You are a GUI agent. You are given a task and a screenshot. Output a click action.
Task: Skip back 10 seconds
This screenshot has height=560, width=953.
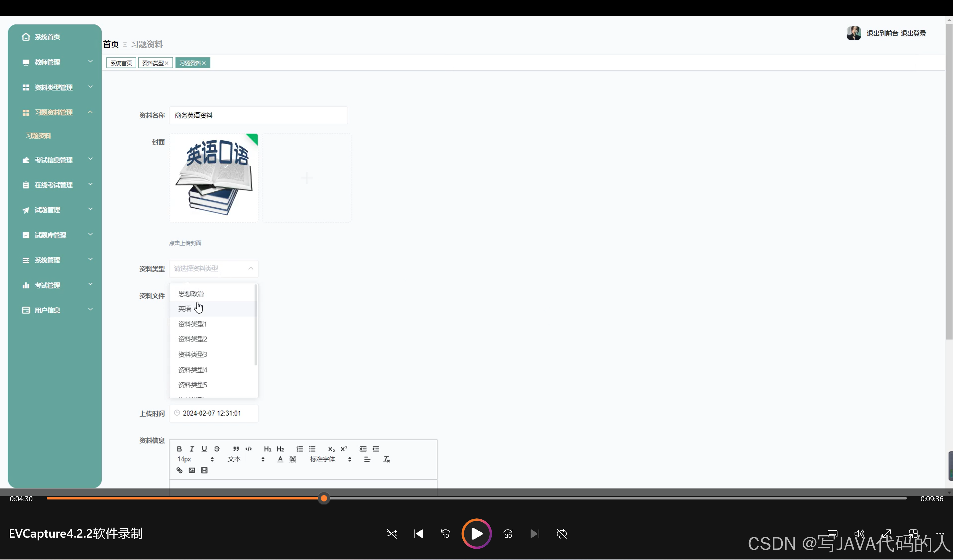pyautogui.click(x=446, y=533)
